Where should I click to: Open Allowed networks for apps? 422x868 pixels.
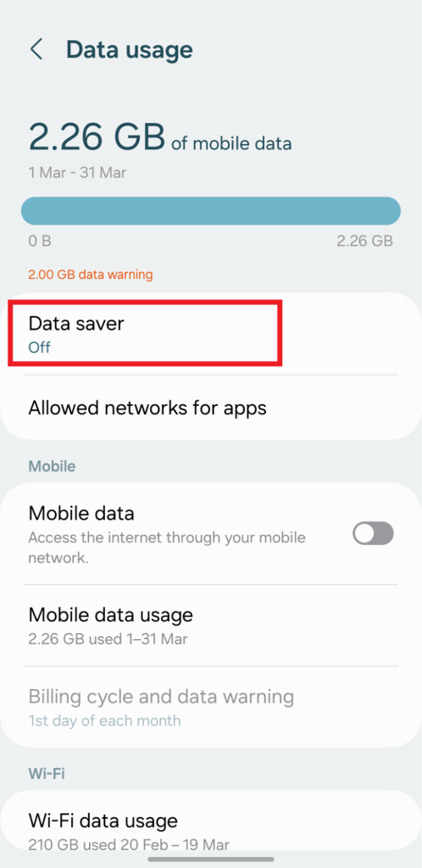pyautogui.click(x=211, y=408)
